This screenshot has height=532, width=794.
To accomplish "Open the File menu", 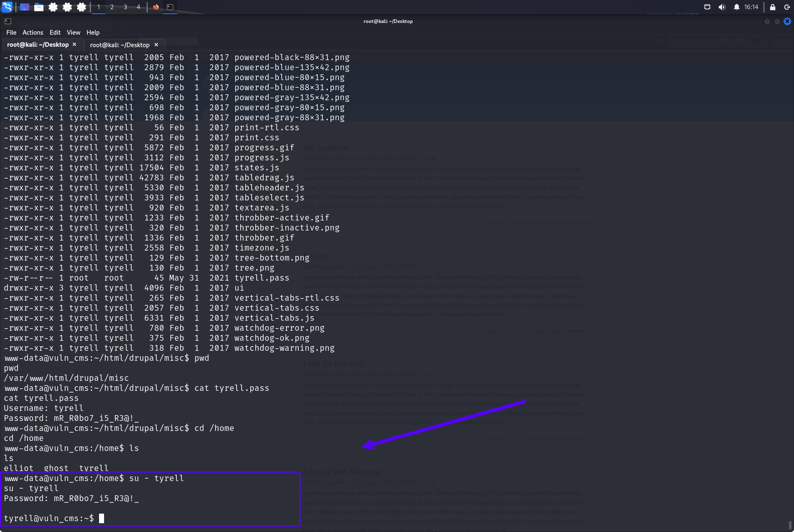I will pyautogui.click(x=11, y=33).
